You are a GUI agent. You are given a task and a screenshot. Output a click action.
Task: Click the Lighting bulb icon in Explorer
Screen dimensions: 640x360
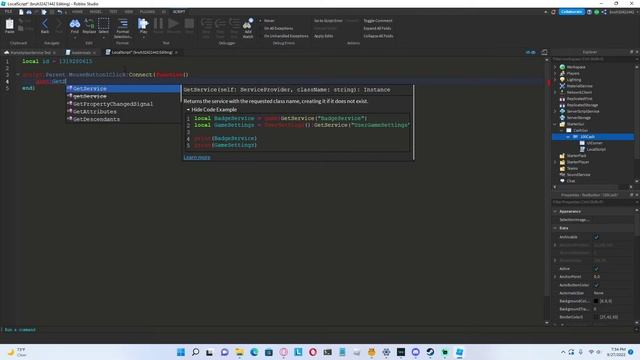(x=562, y=80)
